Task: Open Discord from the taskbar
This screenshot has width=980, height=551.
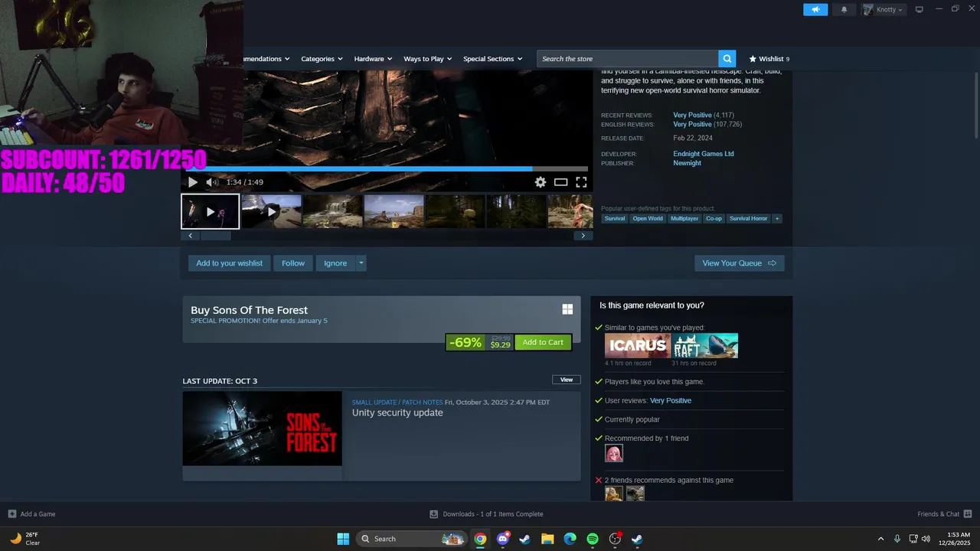Action: [x=503, y=539]
